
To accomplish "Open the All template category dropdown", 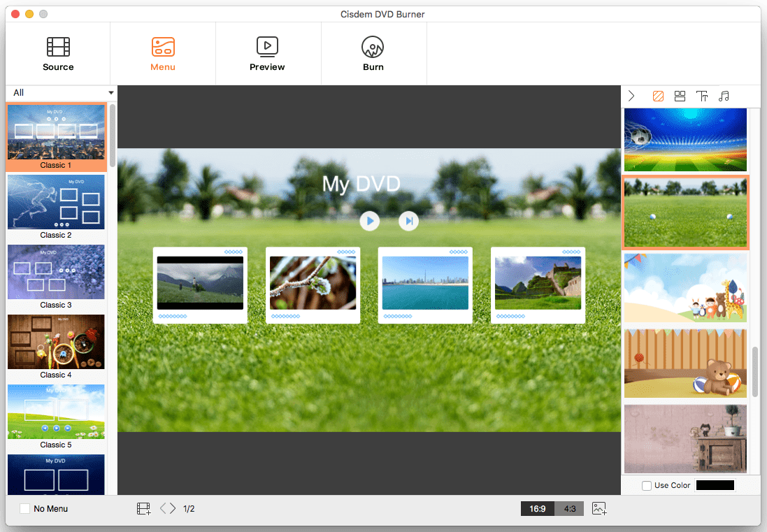I will click(62, 92).
